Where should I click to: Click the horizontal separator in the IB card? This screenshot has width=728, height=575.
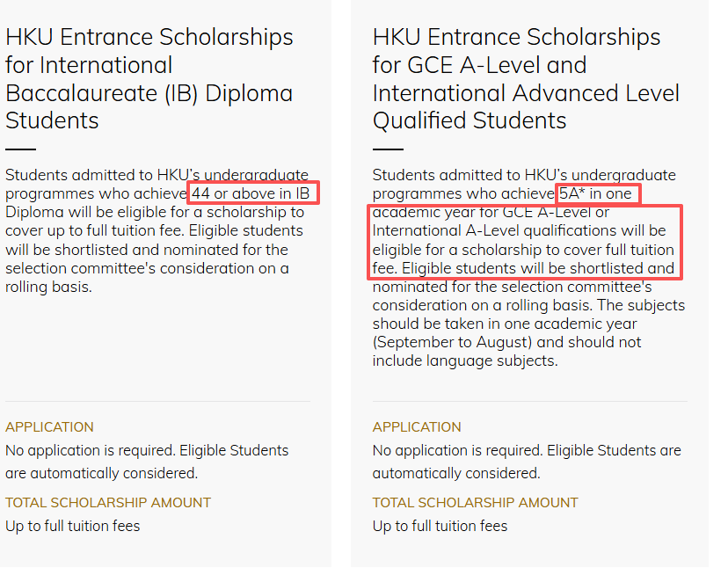click(x=158, y=402)
